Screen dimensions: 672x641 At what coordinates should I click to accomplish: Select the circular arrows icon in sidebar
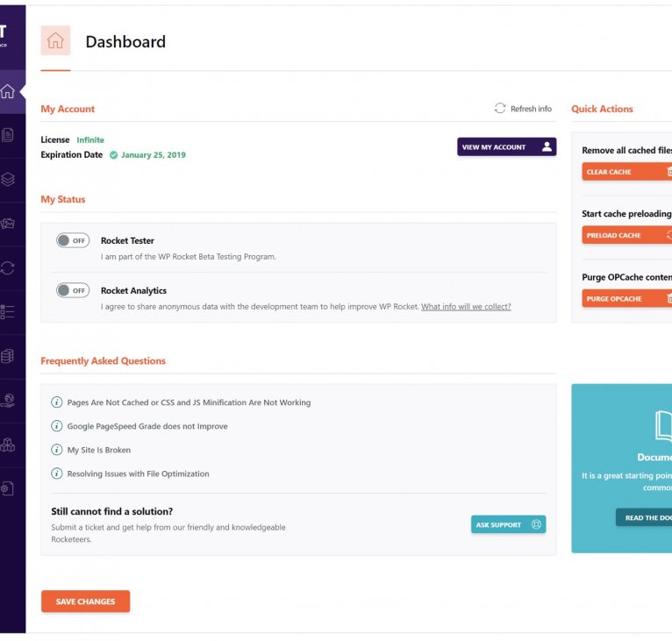8,267
